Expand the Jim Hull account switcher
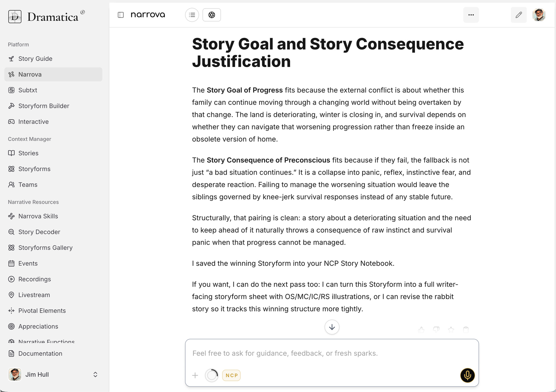Screen dimensions: 556x392 point(95,374)
